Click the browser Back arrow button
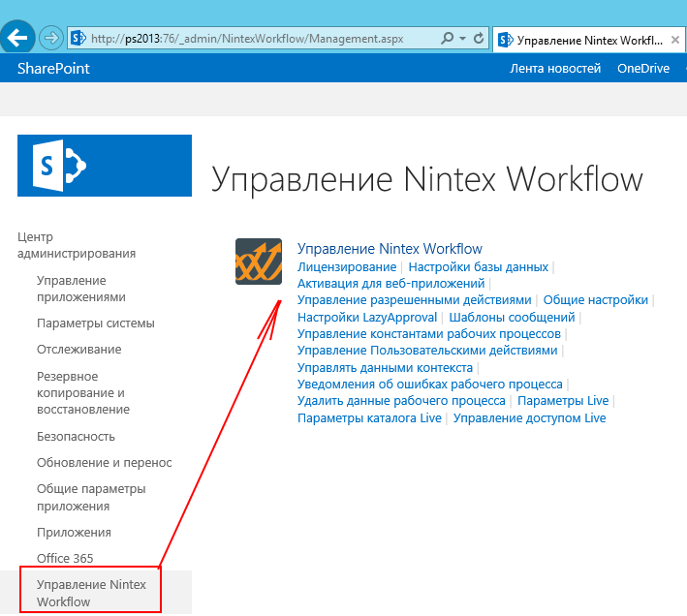This screenshot has height=616, width=687. (16, 38)
